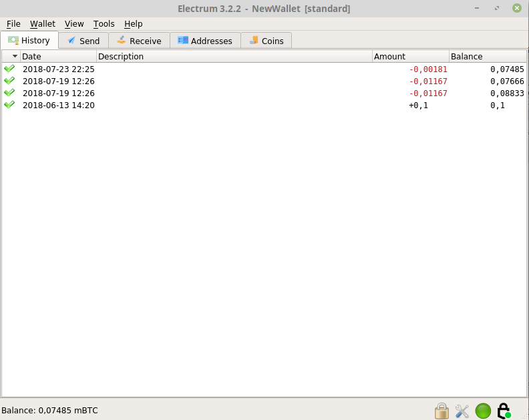Select 2018-07-19 12:26 row with balance 0,07666
Image resolution: width=529 pixels, height=420 pixels.
click(x=264, y=81)
